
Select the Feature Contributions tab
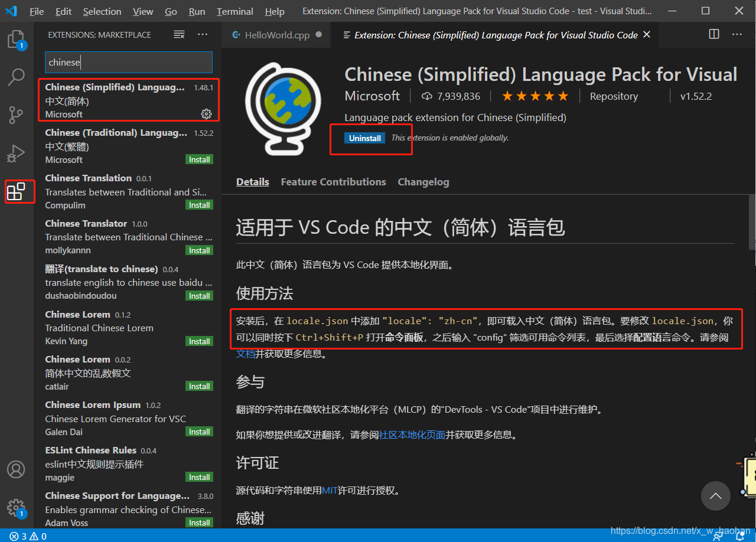[x=333, y=182]
